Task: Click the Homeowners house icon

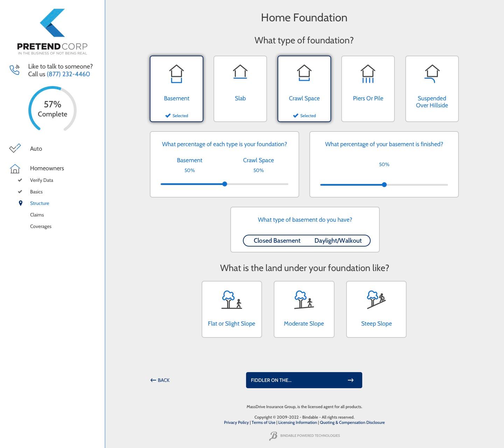Action: (15, 169)
